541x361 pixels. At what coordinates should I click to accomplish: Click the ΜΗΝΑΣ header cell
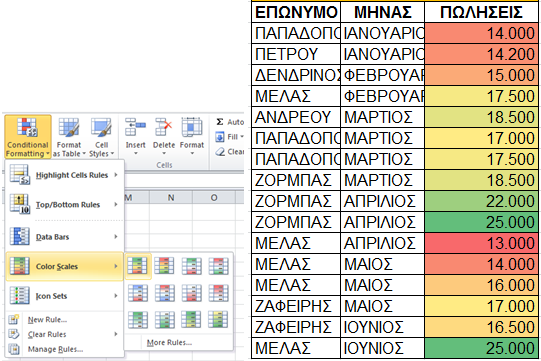click(383, 12)
